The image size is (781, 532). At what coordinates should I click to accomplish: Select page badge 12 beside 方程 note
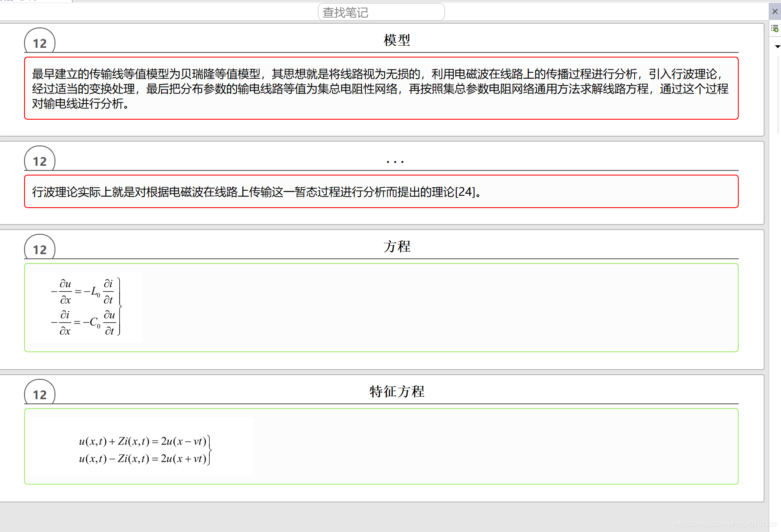pos(40,248)
